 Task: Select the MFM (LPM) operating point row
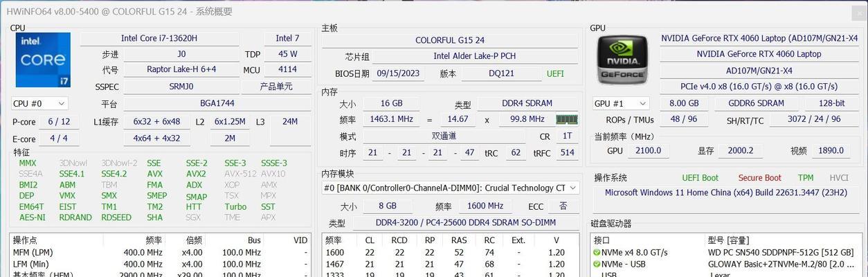[161, 253]
